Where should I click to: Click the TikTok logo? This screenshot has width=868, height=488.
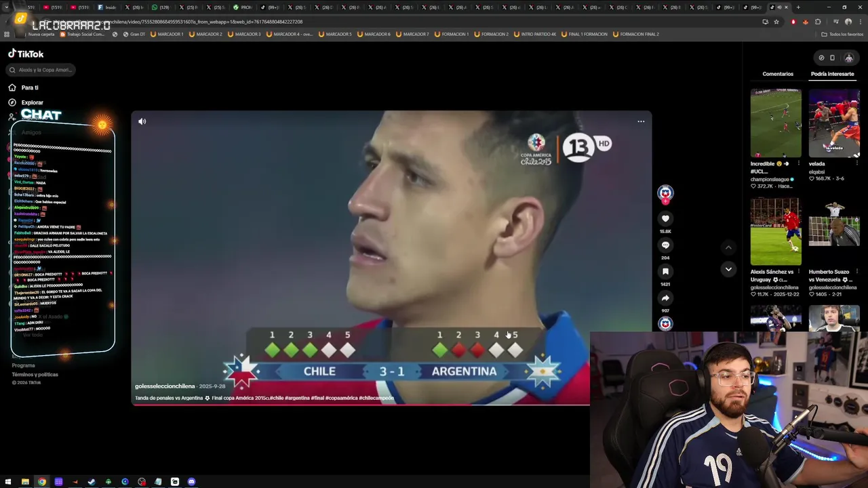coord(26,54)
